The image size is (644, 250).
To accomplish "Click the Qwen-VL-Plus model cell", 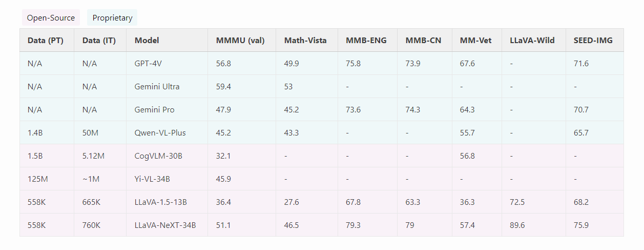I will click(160, 133).
